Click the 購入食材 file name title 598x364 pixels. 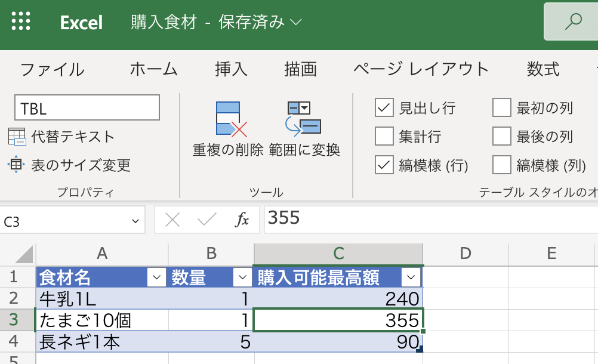click(164, 21)
